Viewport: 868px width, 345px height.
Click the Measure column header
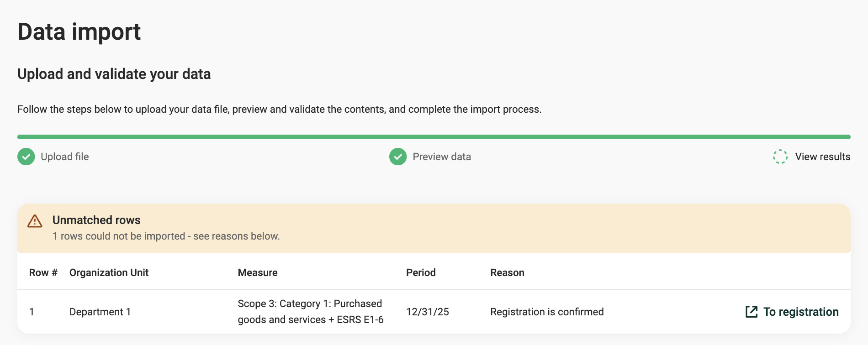pos(258,272)
